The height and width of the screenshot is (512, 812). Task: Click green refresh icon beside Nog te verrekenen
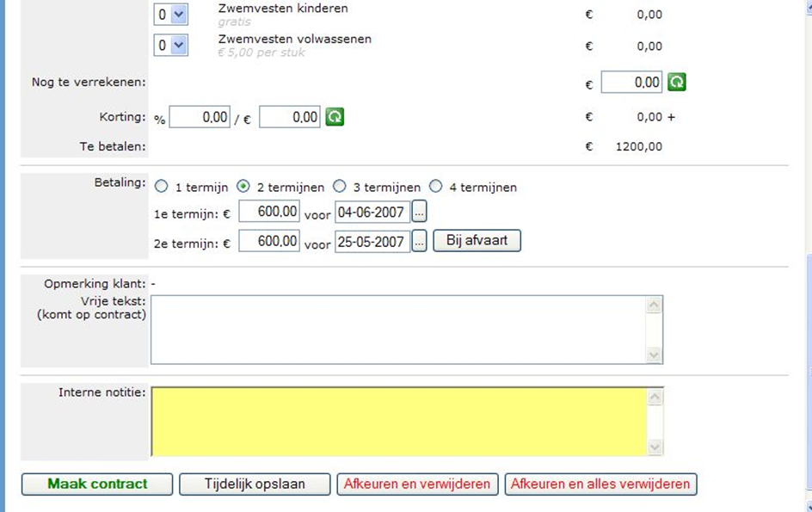point(677,83)
